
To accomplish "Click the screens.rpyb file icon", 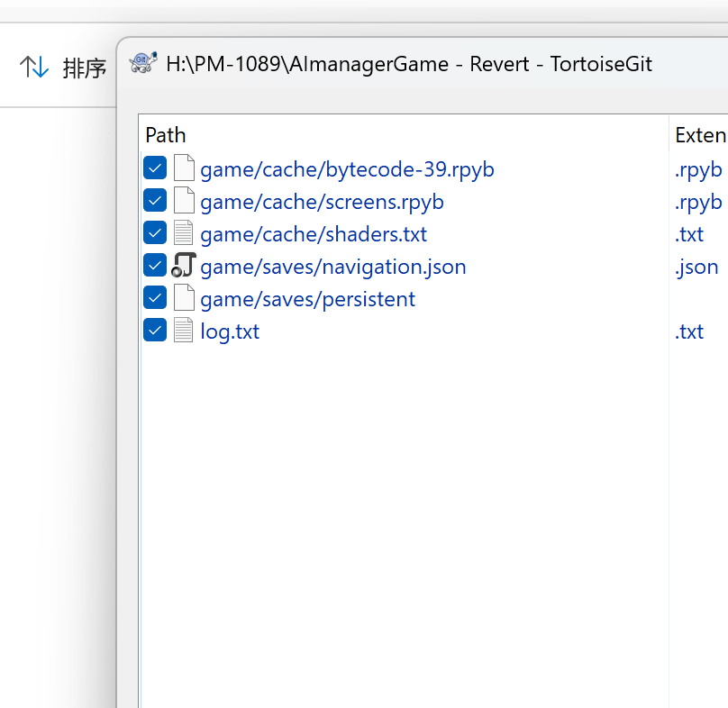I will point(184,200).
